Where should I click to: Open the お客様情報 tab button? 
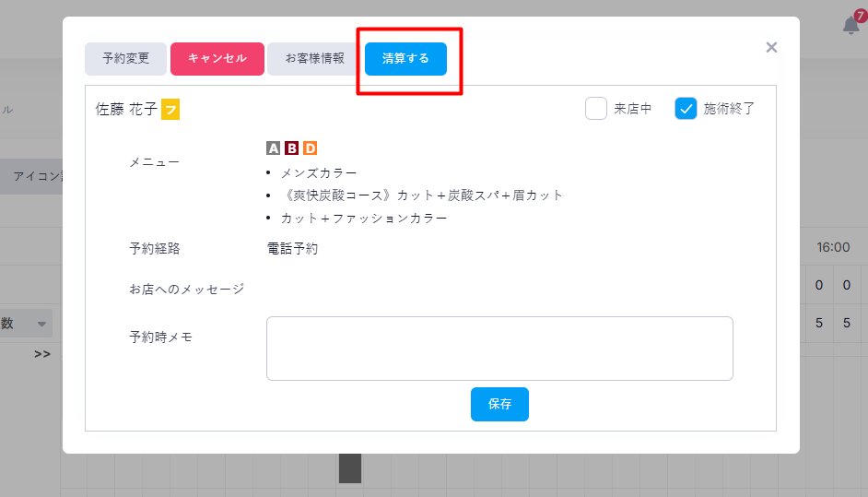[314, 58]
